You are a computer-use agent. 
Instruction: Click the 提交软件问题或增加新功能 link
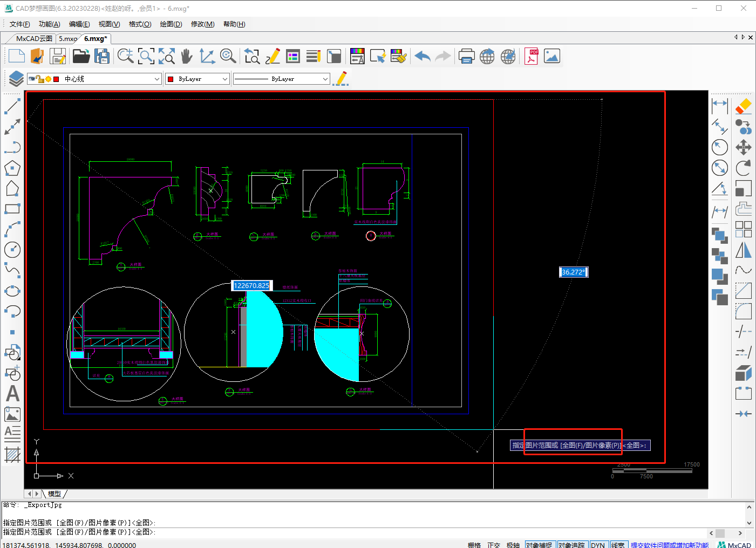(x=669, y=545)
